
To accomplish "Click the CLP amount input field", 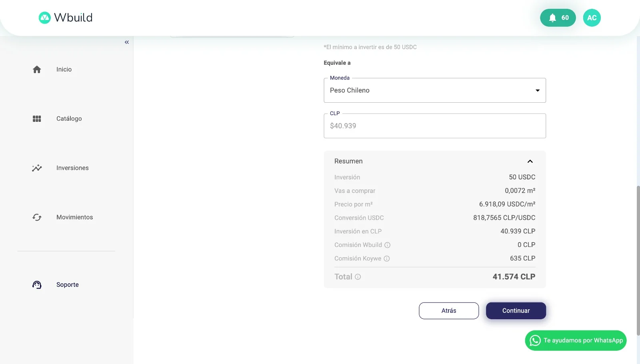I will (x=434, y=125).
